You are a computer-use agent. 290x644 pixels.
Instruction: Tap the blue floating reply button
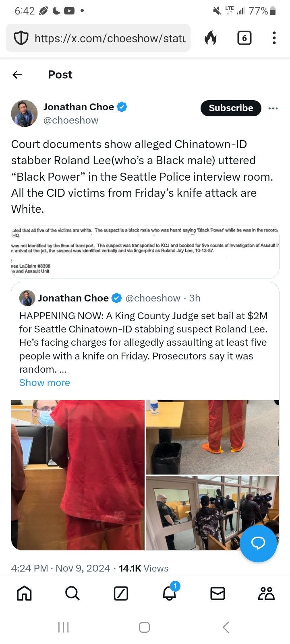(x=258, y=543)
